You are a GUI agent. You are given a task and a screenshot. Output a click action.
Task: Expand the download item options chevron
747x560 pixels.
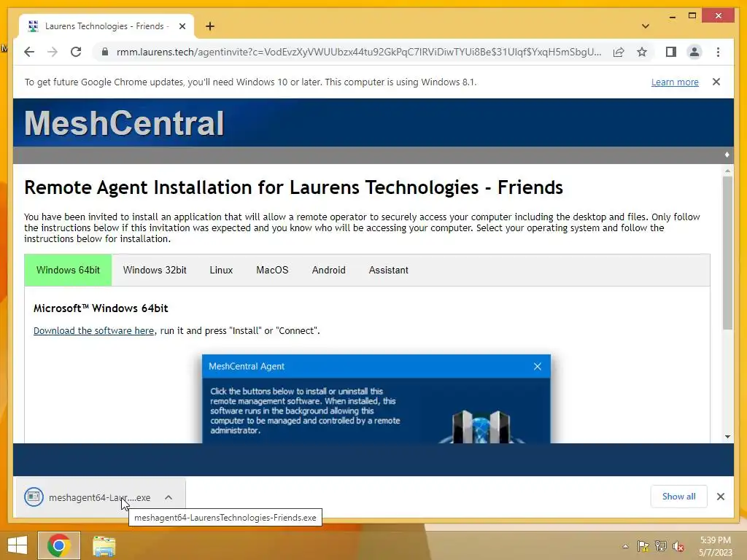coord(169,497)
